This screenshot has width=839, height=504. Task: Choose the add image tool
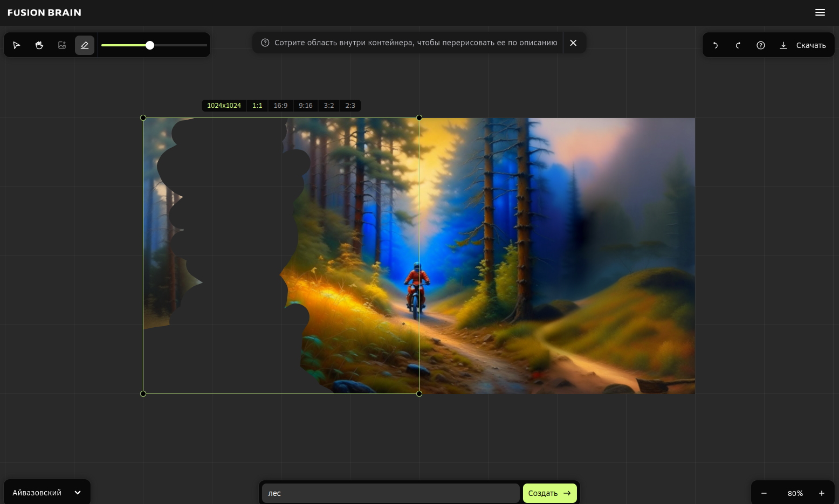click(x=62, y=45)
